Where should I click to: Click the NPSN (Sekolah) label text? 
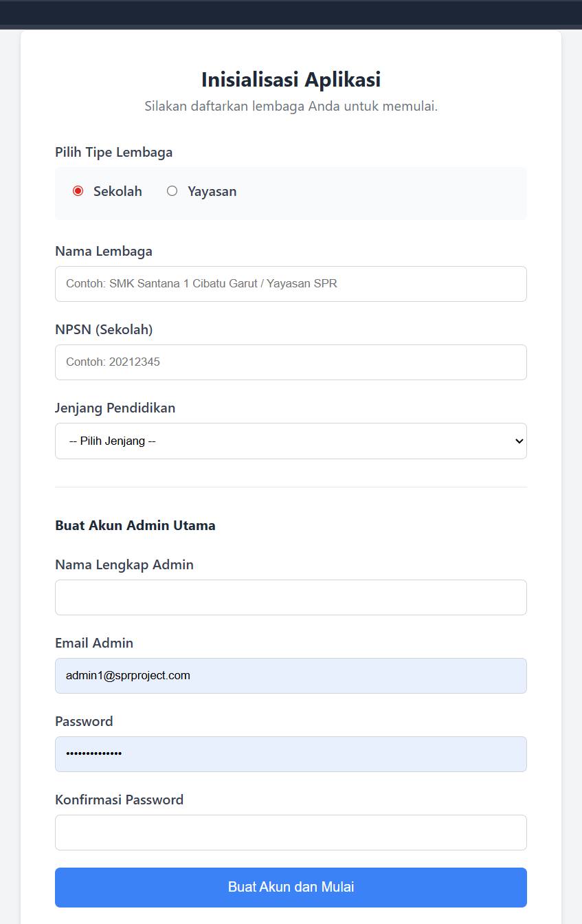104,329
